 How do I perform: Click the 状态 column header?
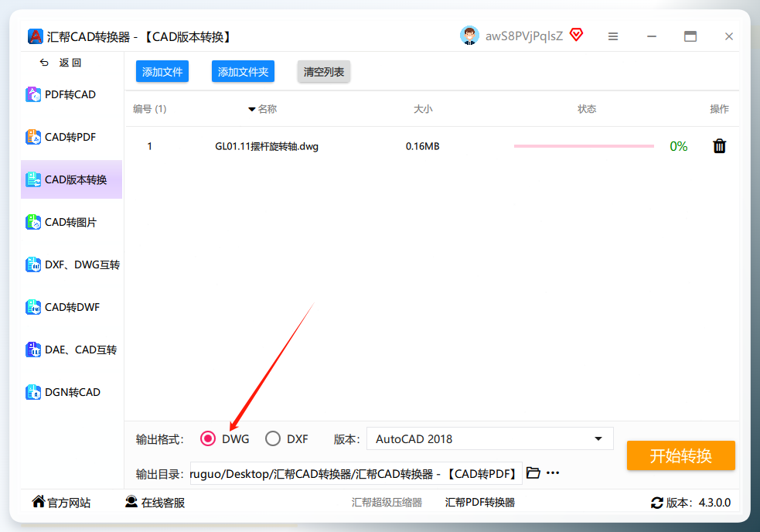pos(587,108)
